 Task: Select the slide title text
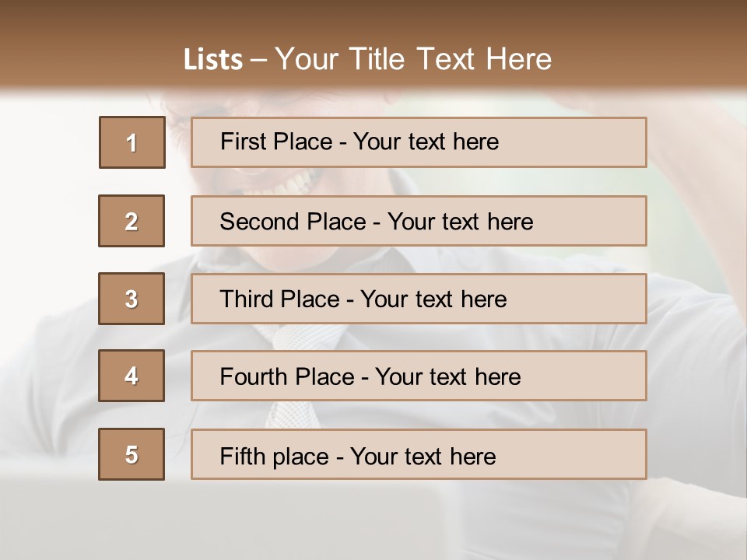click(x=367, y=59)
